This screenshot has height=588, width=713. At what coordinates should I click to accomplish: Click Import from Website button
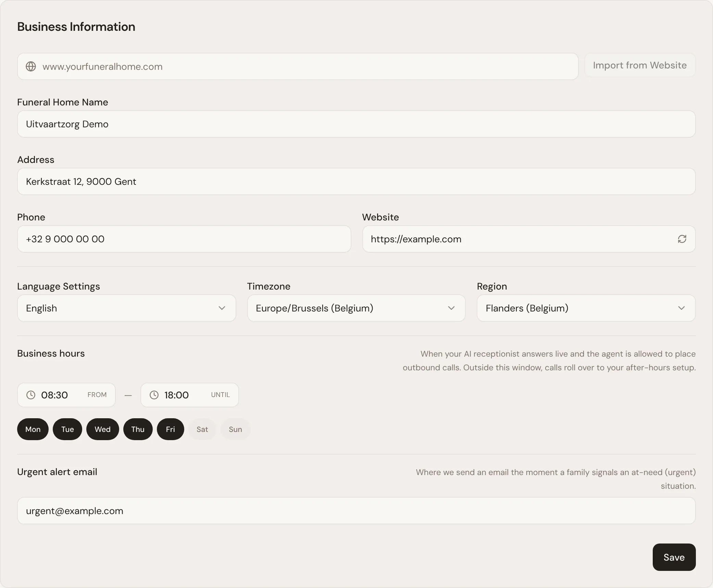pyautogui.click(x=640, y=65)
